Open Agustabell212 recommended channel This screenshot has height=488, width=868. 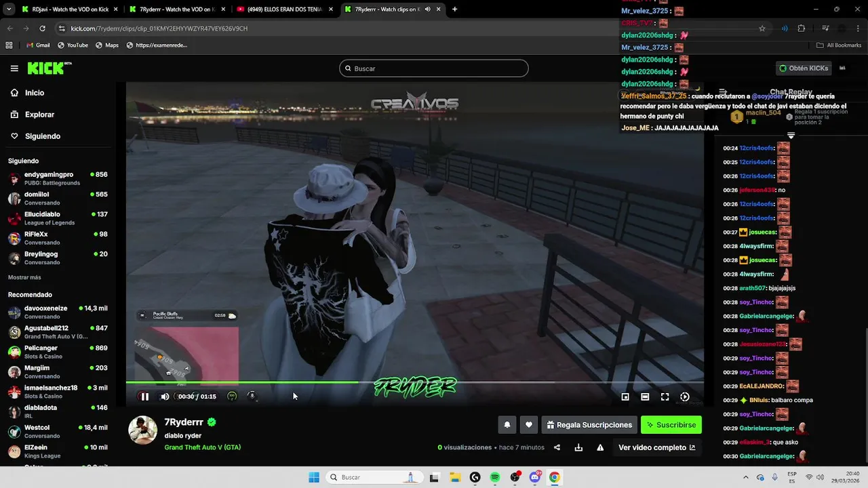(x=58, y=332)
